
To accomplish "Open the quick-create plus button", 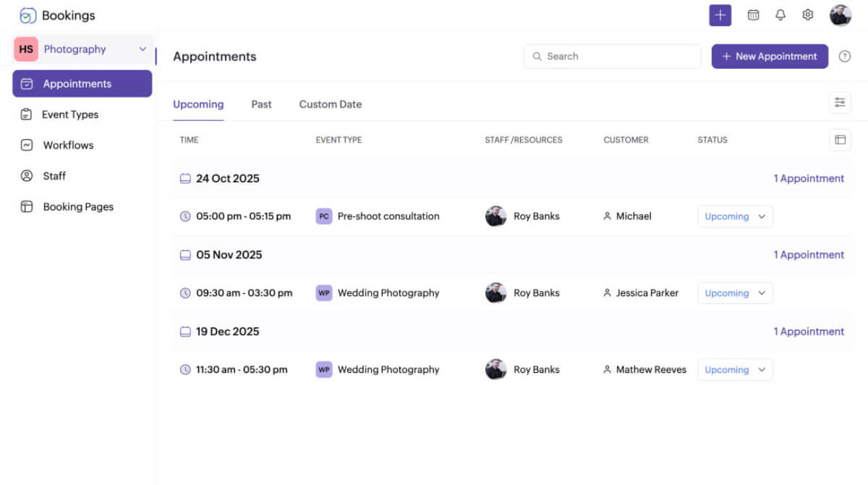I will (x=720, y=14).
